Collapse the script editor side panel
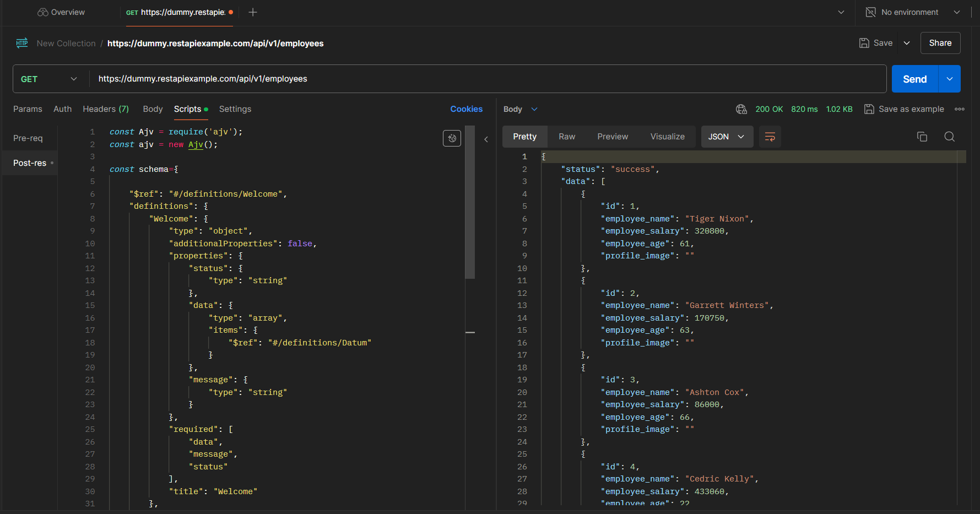 click(486, 139)
